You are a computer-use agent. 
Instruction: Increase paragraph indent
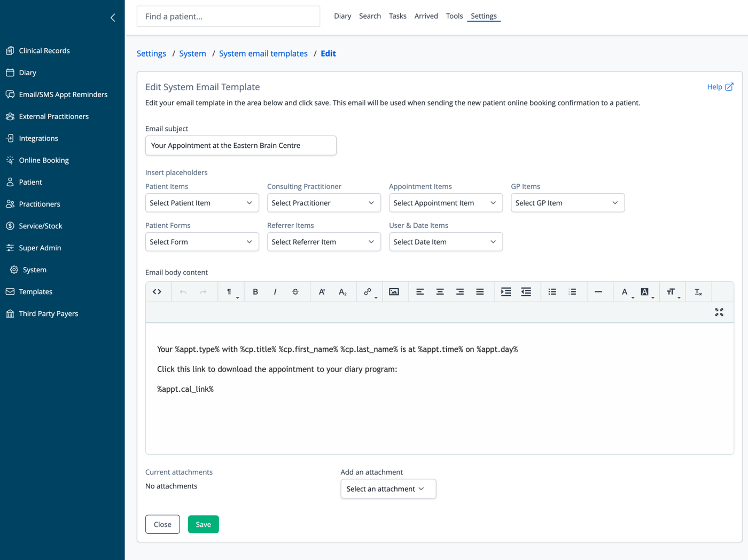506,292
